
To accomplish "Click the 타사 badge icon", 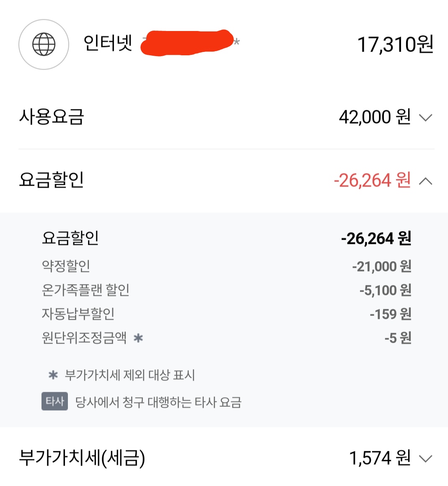I will point(54,401).
